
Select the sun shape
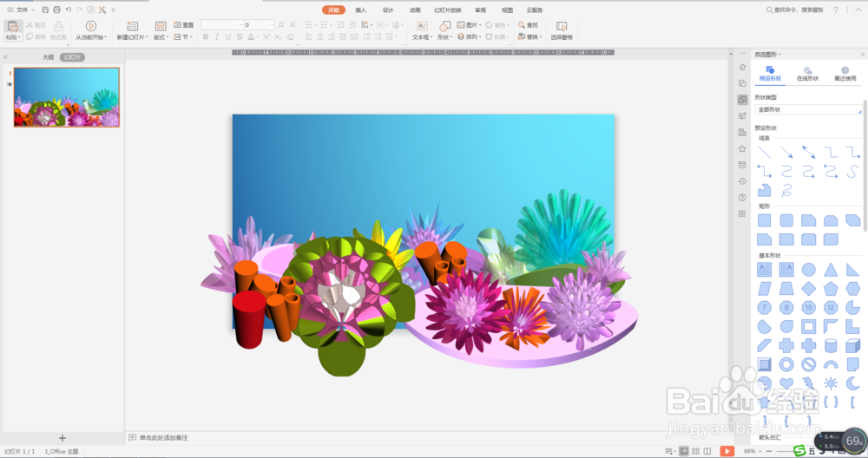click(831, 383)
